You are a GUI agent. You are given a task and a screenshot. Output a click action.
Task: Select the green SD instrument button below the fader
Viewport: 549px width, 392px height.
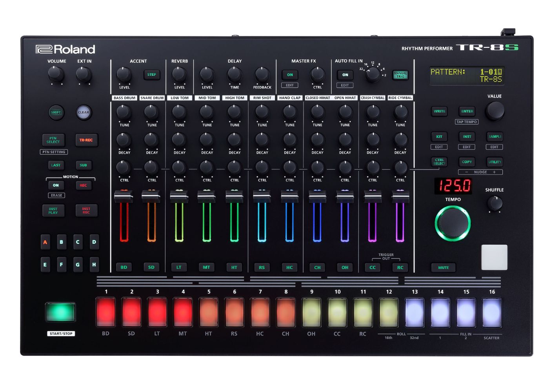pyautogui.click(x=151, y=267)
